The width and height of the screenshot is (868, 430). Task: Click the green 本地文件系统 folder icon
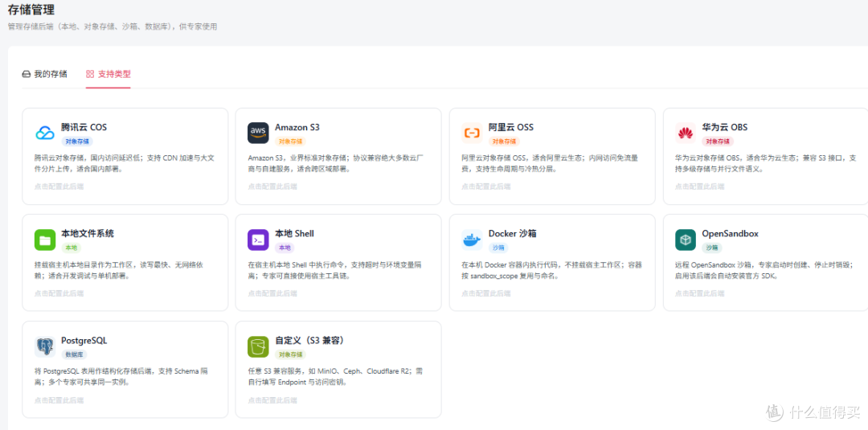[45, 240]
